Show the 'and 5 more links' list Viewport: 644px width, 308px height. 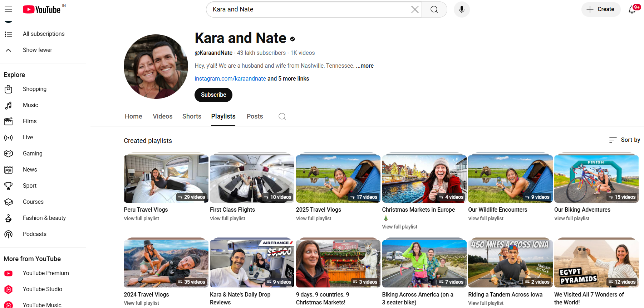pos(288,79)
